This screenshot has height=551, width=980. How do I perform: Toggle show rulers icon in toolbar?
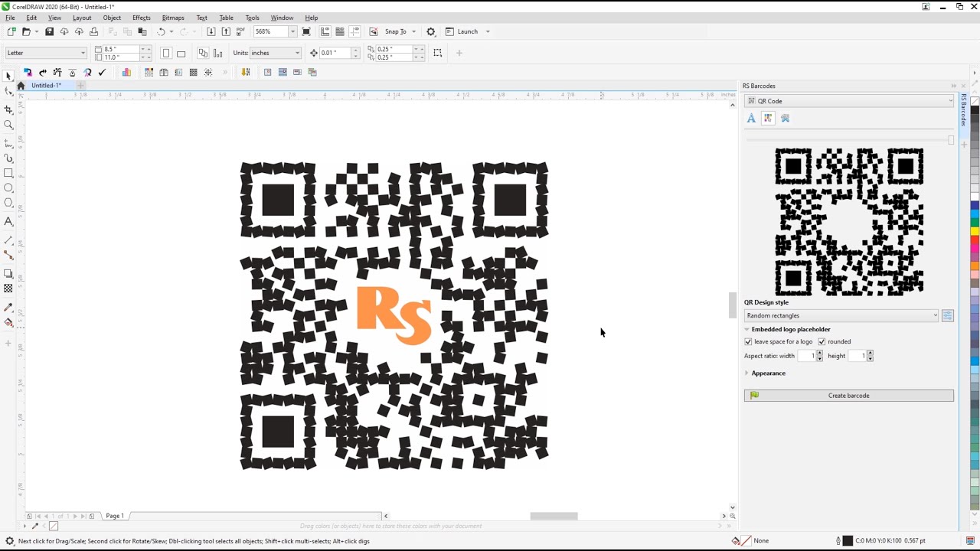(x=325, y=31)
